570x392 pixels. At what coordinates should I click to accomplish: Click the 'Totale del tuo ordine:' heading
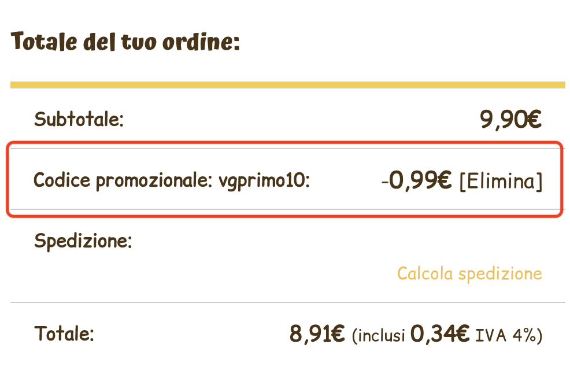coord(125,42)
